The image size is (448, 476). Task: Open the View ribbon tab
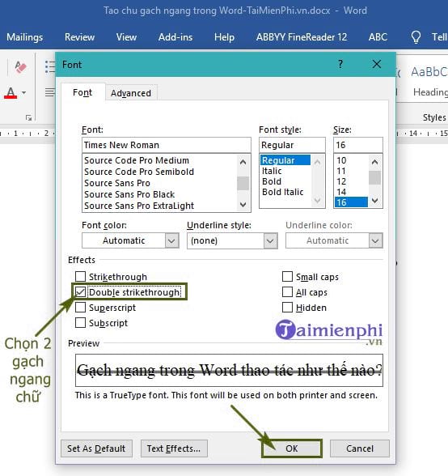tap(126, 37)
